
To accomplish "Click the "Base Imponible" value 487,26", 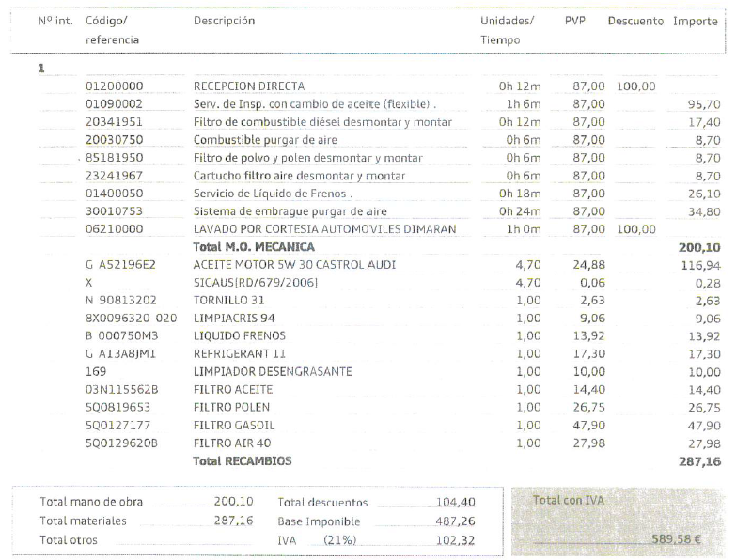I will 457,521.
